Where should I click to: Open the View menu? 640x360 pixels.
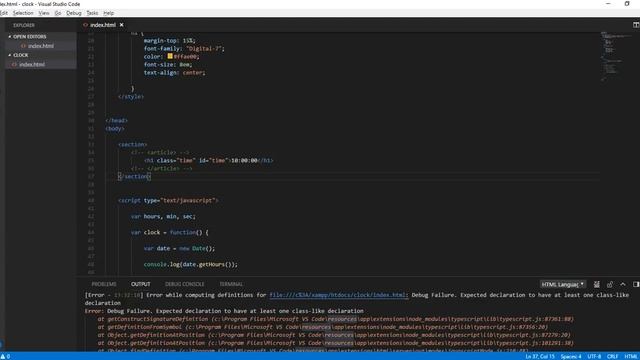point(44,13)
